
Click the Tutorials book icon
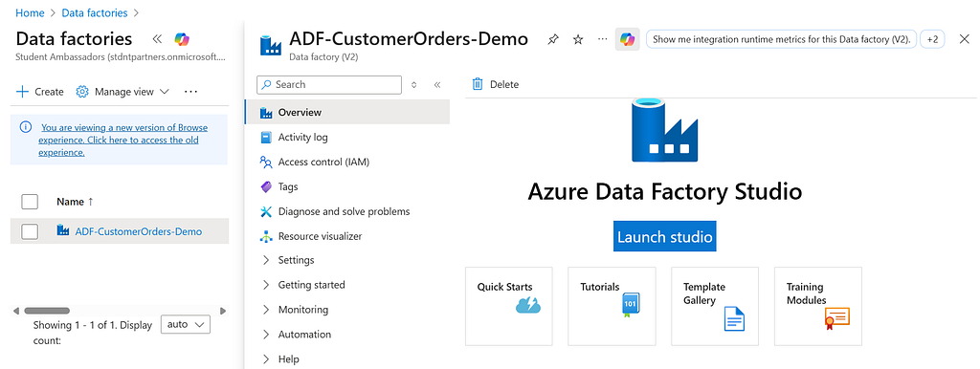[631, 305]
